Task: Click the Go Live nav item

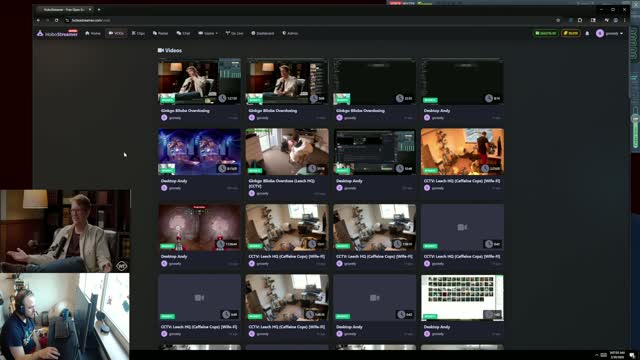Action: (234, 33)
